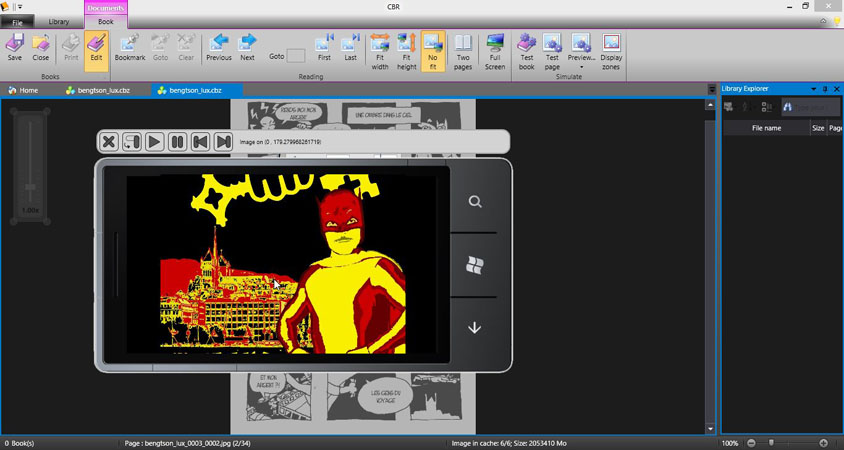
Task: Tap the phone's search button
Action: coord(474,202)
